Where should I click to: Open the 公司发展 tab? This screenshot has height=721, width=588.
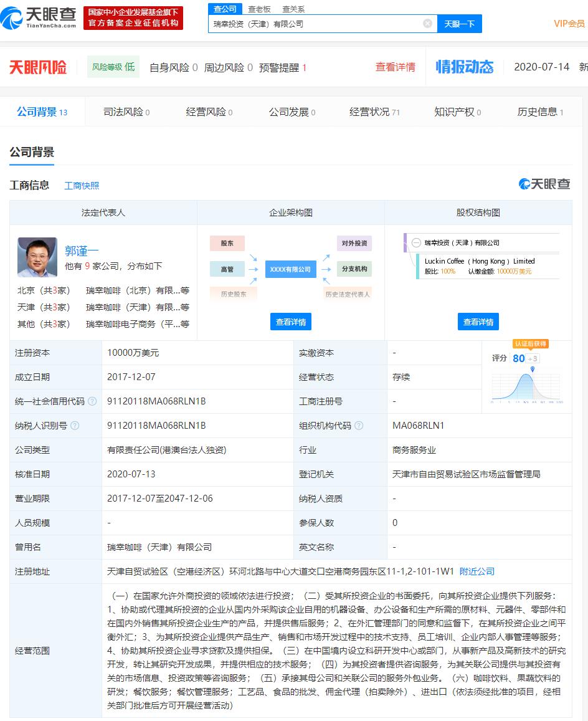pyautogui.click(x=292, y=112)
